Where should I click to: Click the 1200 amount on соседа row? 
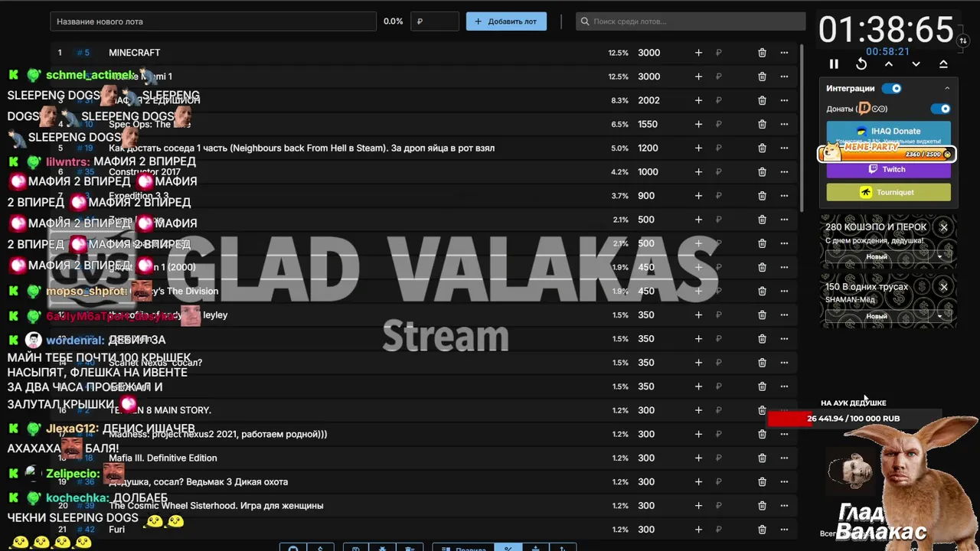648,148
